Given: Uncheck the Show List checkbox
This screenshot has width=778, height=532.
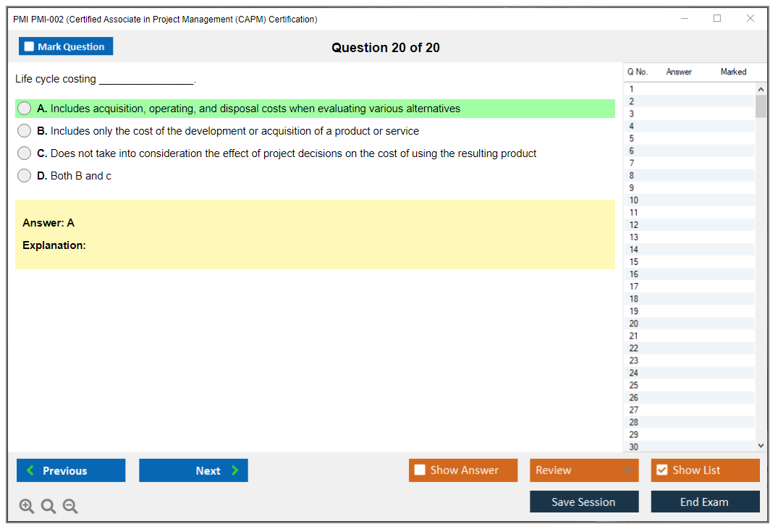Looking at the screenshot, I should click(x=661, y=470).
